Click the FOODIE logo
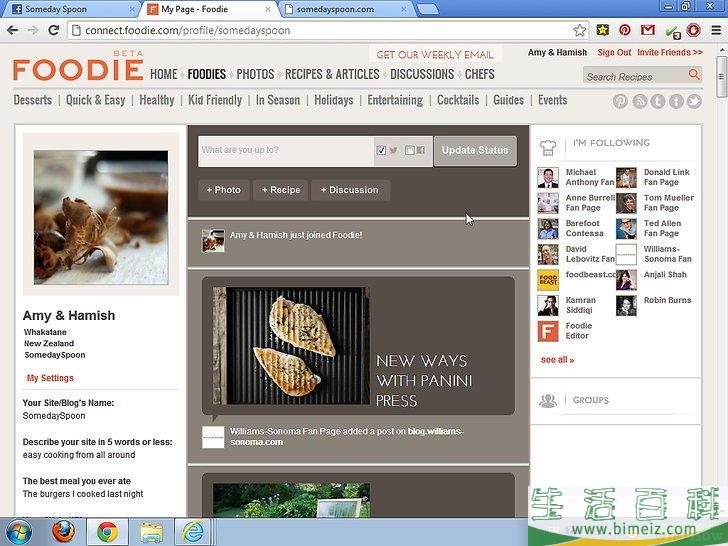This screenshot has height=546, width=728. (78, 70)
